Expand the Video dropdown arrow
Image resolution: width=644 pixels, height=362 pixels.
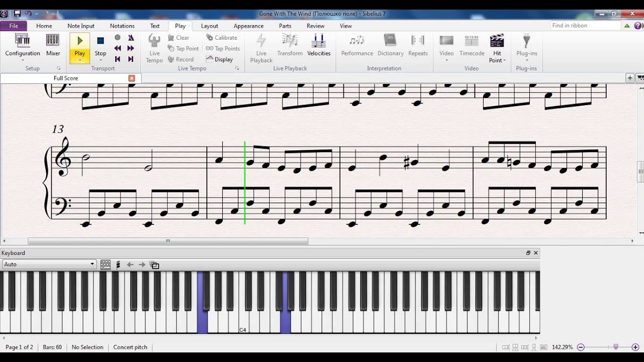pos(446,60)
